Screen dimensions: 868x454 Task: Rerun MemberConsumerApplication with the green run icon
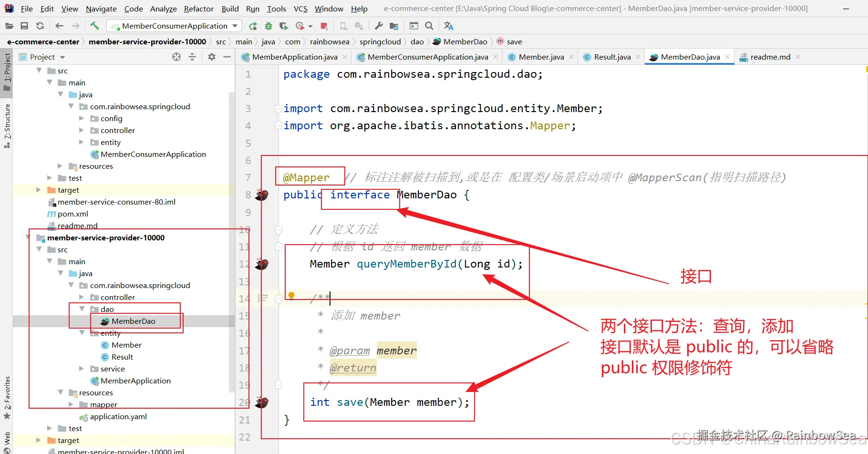tap(253, 26)
